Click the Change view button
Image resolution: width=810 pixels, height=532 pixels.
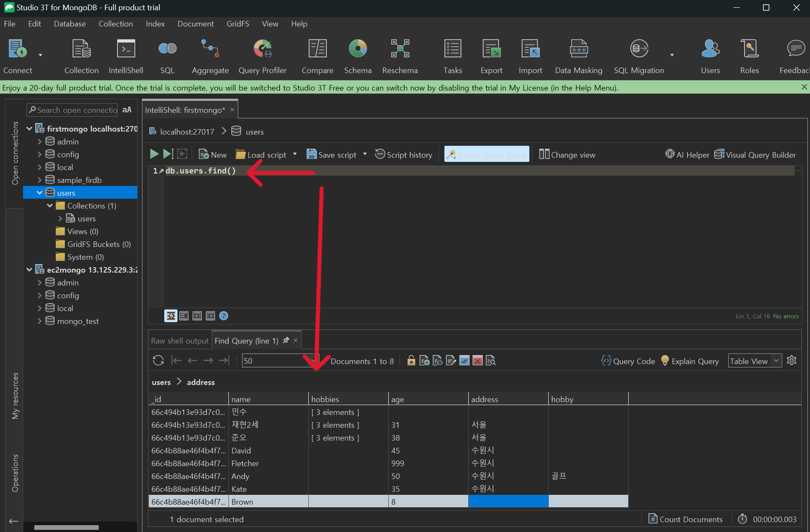567,154
